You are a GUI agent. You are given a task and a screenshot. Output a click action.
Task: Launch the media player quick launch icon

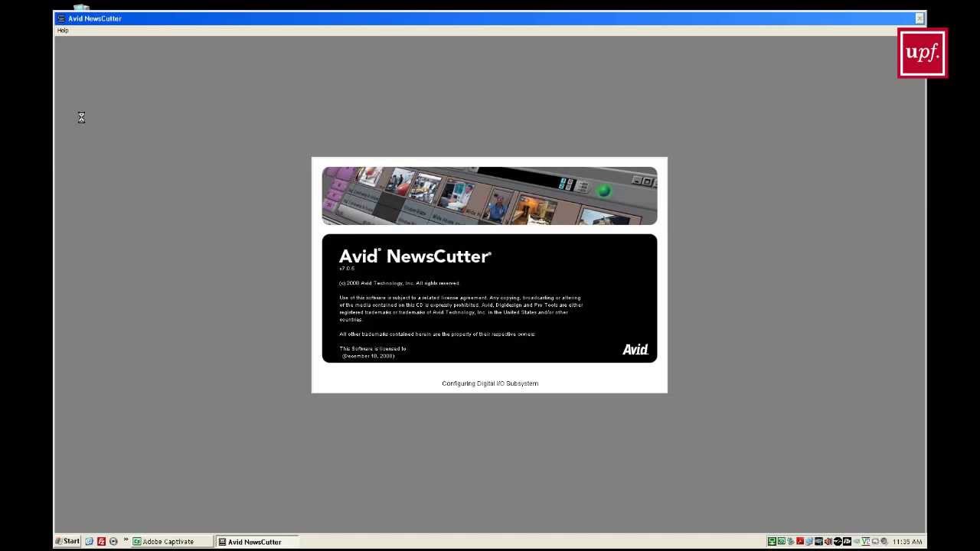coord(113,541)
